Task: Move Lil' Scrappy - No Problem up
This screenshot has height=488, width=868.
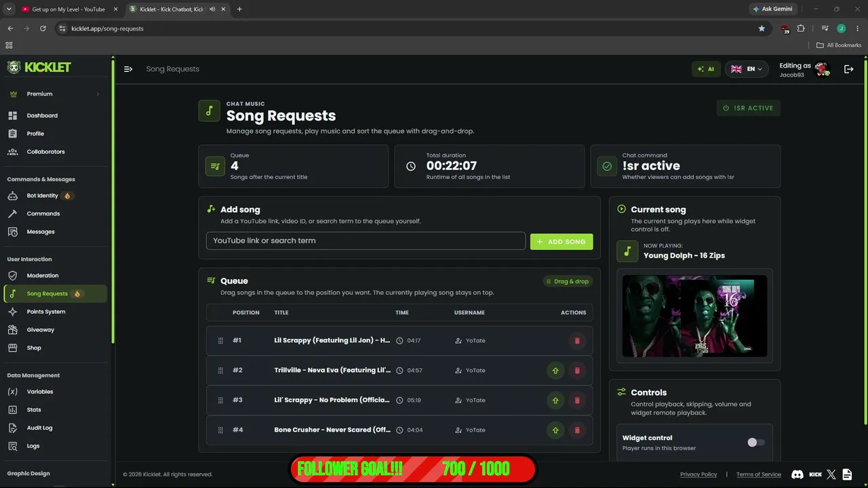Action: pos(555,400)
